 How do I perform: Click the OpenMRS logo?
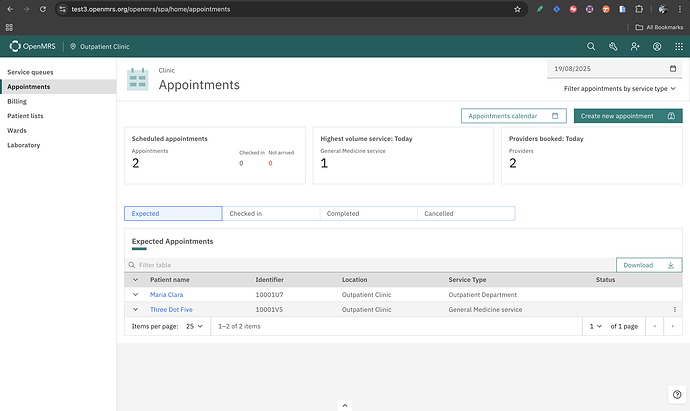[34, 47]
